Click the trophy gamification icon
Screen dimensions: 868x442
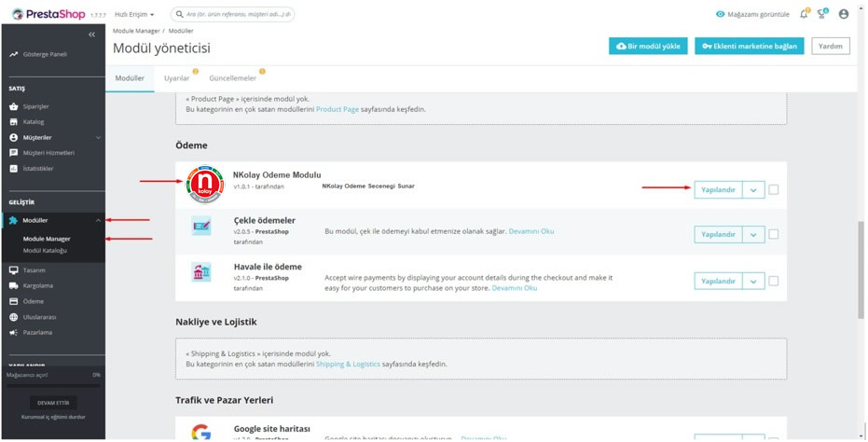pyautogui.click(x=823, y=14)
